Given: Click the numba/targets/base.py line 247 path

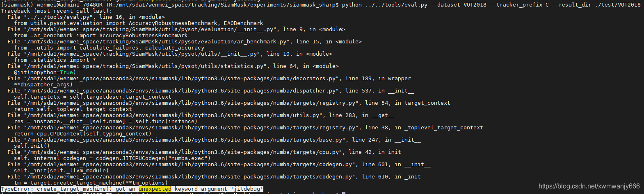Looking at the screenshot, I should [x=214, y=140].
